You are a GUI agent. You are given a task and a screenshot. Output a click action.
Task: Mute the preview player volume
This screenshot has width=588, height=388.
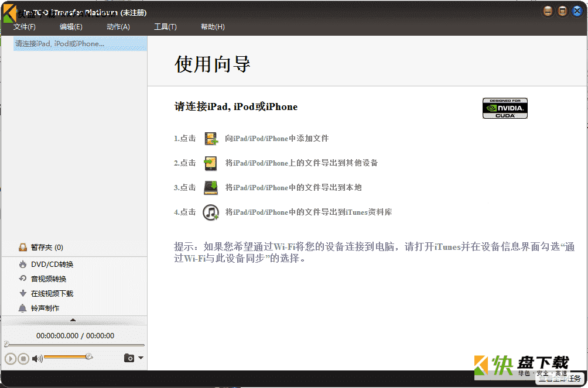point(37,359)
